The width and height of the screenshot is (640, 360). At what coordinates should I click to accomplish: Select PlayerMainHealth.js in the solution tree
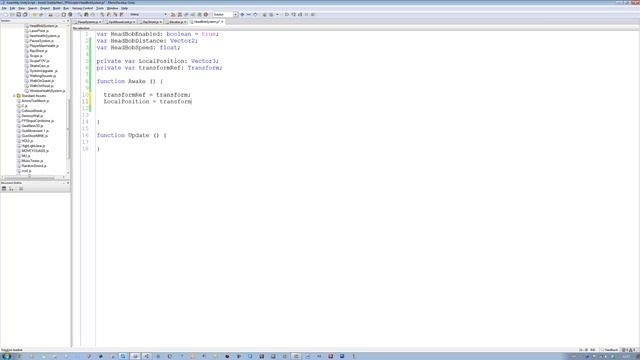(44, 46)
